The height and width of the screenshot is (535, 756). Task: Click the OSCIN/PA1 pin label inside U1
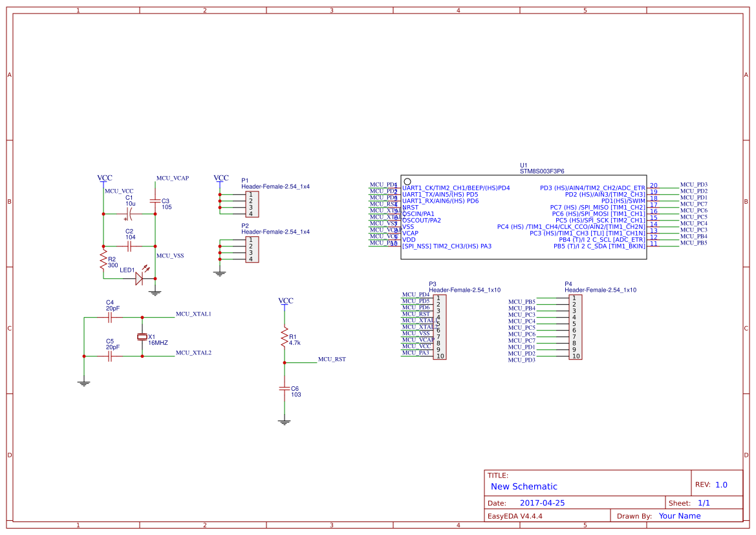418,213
